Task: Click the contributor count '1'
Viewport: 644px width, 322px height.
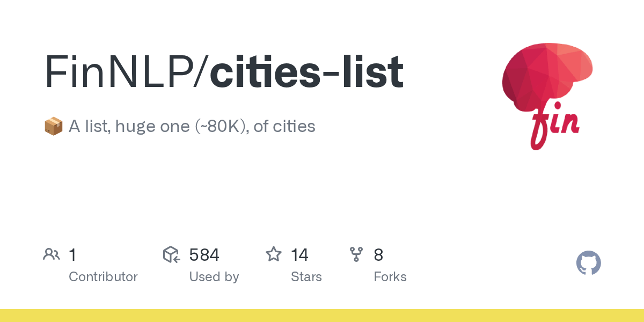Action: [72, 255]
